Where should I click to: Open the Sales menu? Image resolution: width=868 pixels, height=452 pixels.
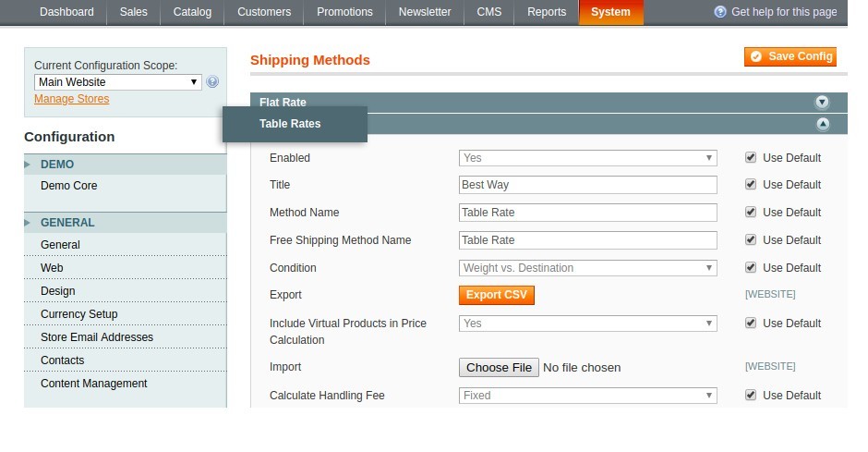point(133,12)
